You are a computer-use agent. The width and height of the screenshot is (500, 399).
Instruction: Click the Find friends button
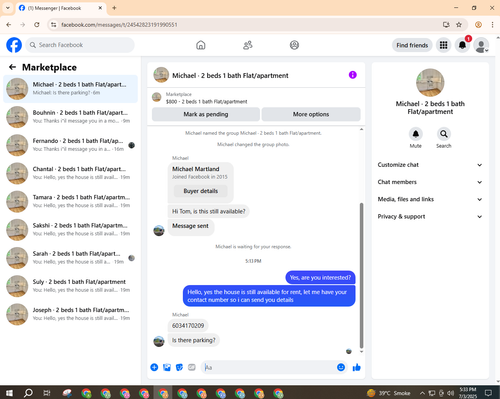coord(412,45)
